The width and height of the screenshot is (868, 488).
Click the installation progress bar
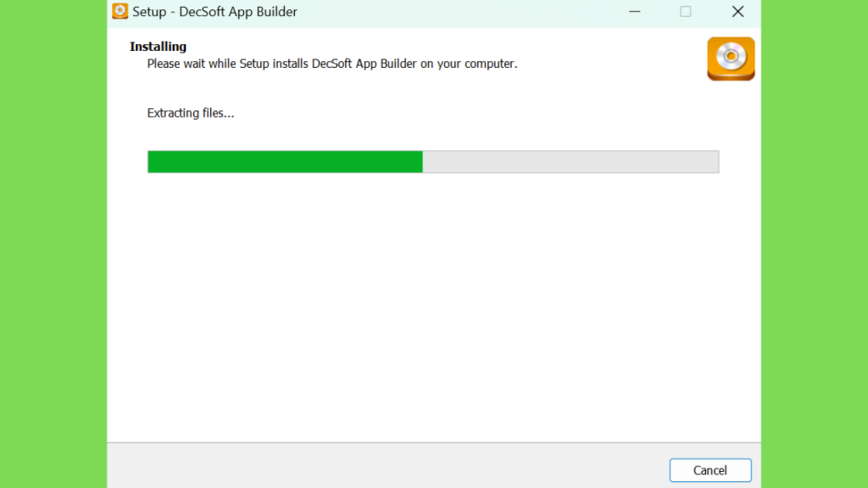point(433,162)
